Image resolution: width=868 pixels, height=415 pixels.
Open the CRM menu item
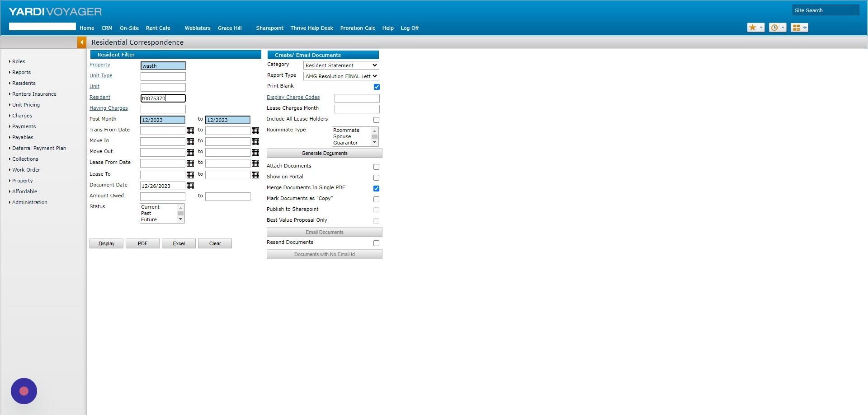point(107,28)
